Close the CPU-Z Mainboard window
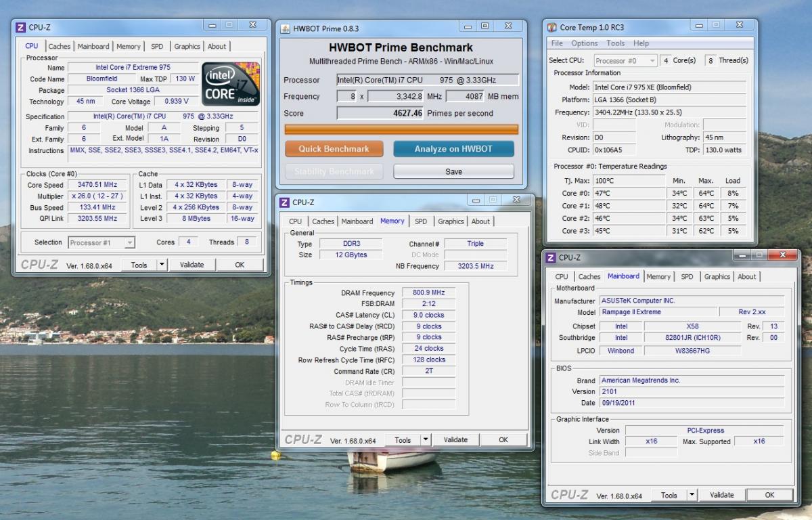This screenshot has height=520, width=812. pos(784,255)
